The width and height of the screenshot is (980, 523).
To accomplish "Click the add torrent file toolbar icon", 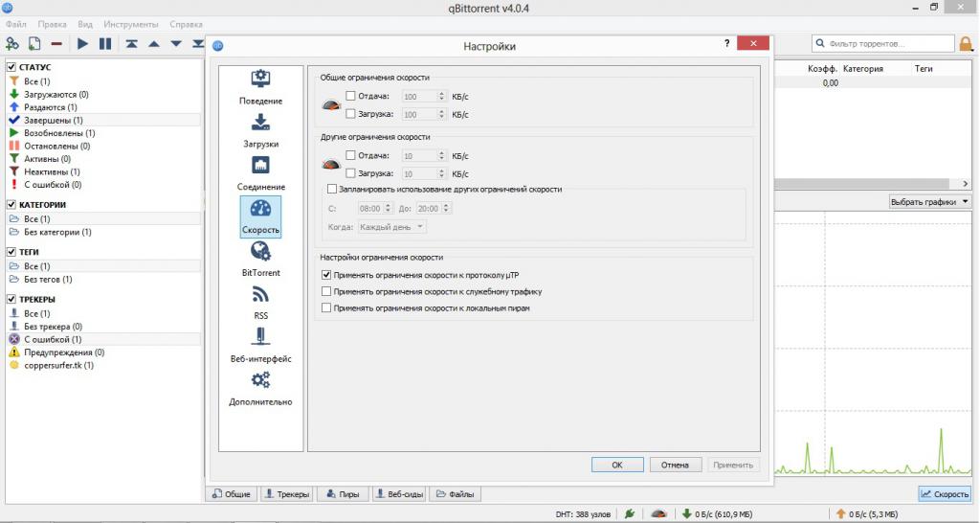I will tap(34, 44).
